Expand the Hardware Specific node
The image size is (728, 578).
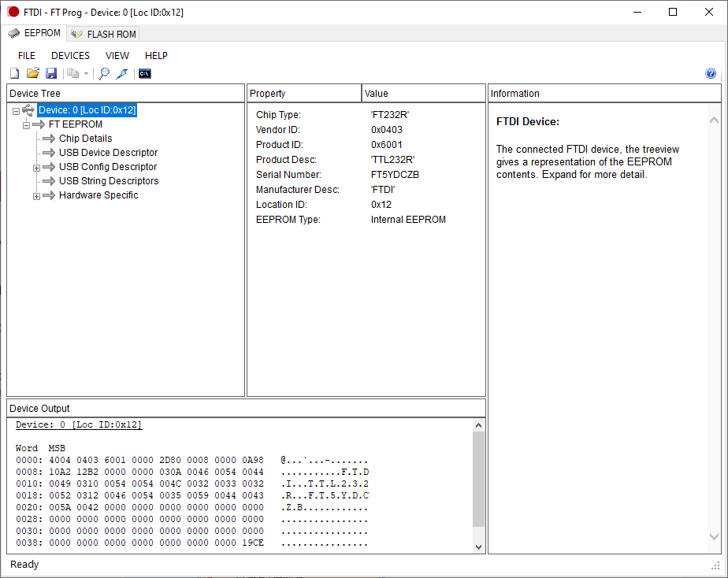pos(35,195)
